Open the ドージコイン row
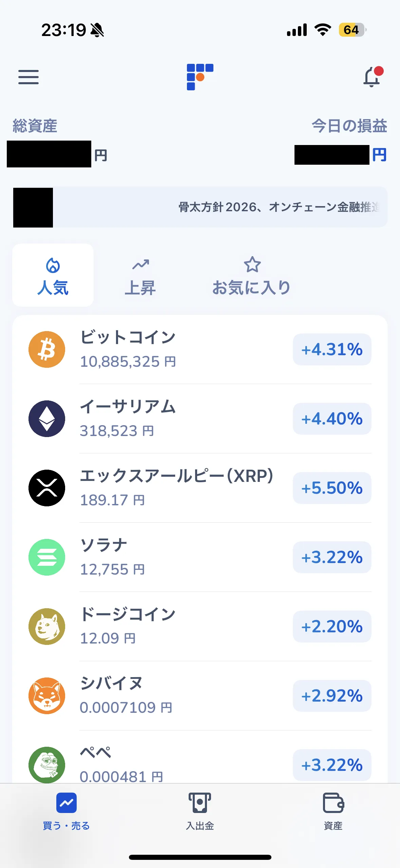Viewport: 400px width, 868px height. pyautogui.click(x=200, y=627)
